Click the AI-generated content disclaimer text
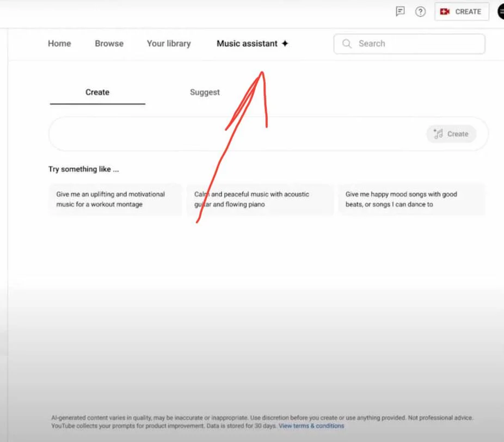The width and height of the screenshot is (504, 442). (262, 422)
